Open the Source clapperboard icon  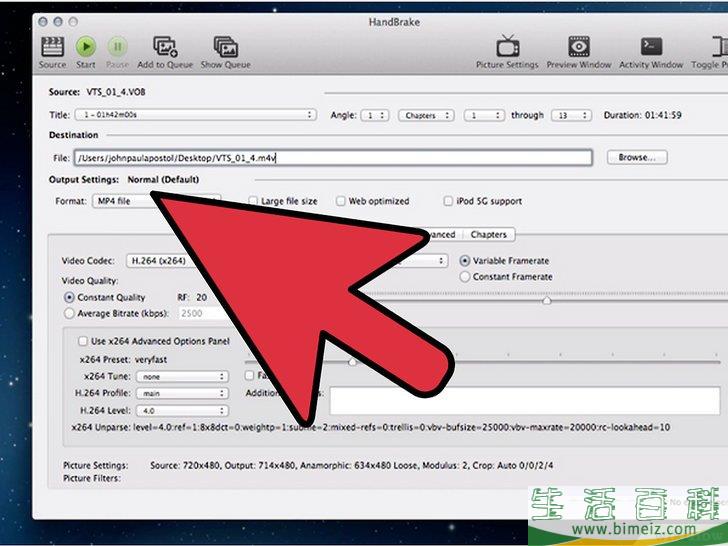click(52, 47)
